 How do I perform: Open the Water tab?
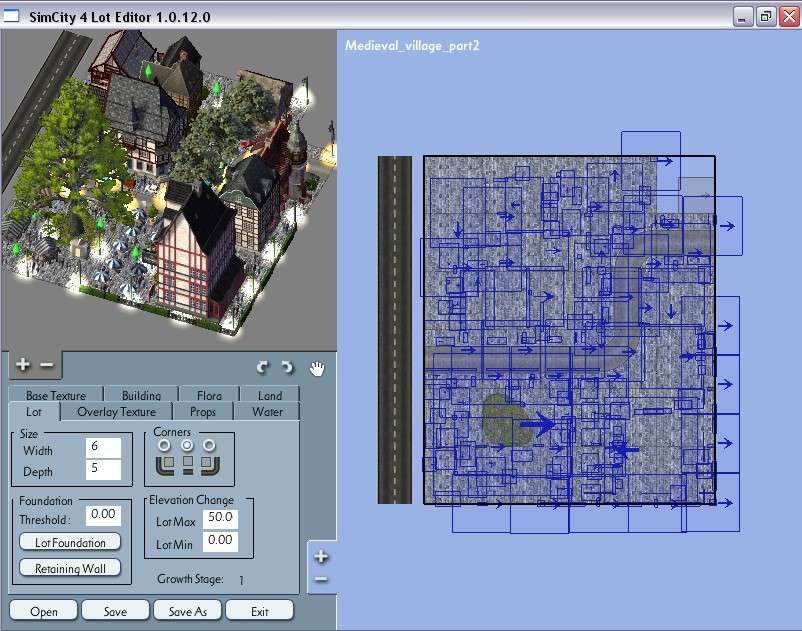(x=268, y=412)
